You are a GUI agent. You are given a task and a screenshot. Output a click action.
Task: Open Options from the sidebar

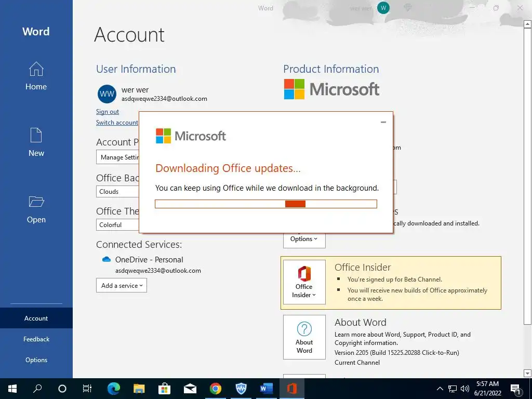coord(36,360)
